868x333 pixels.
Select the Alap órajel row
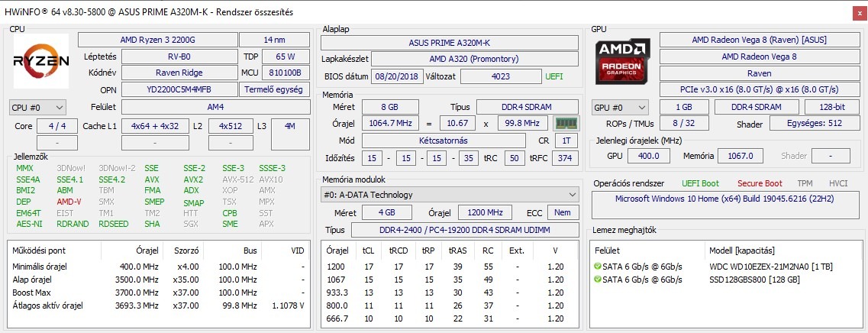pos(158,280)
